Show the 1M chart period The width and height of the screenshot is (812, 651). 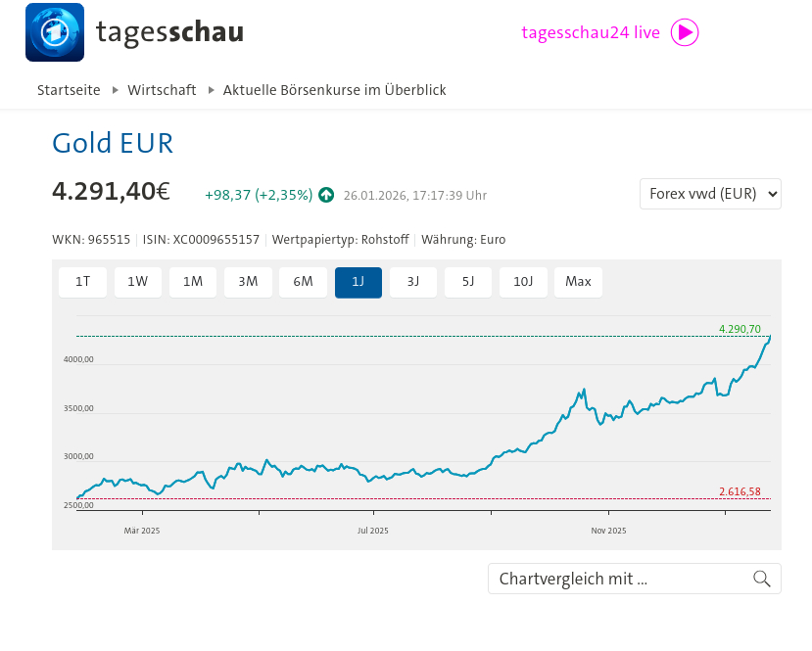coord(193,282)
